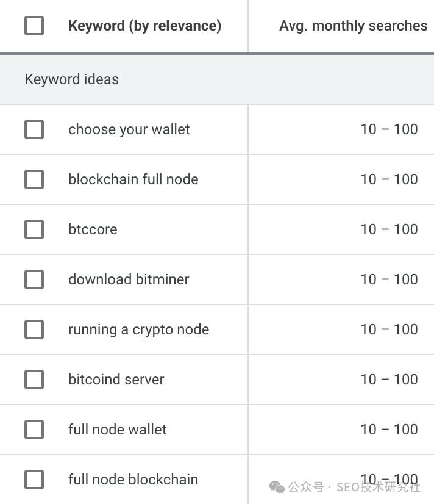
Task: Select the btccore keyword text
Action: 93,229
